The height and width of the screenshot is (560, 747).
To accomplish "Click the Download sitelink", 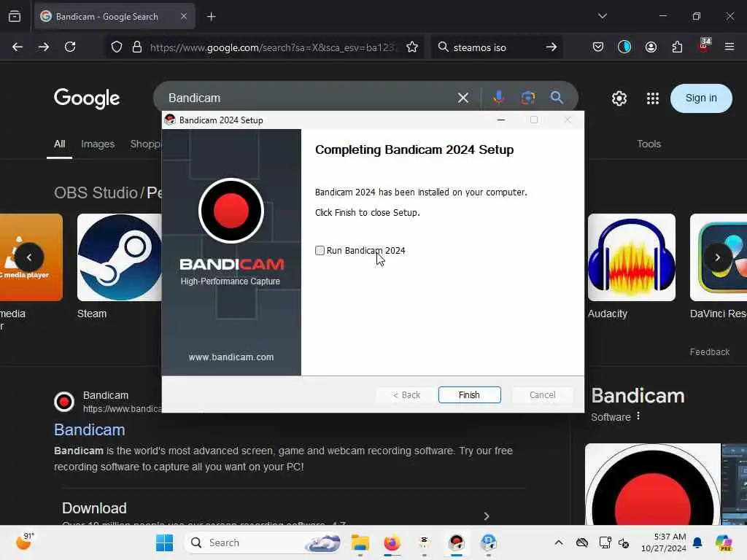I will pos(94,508).
